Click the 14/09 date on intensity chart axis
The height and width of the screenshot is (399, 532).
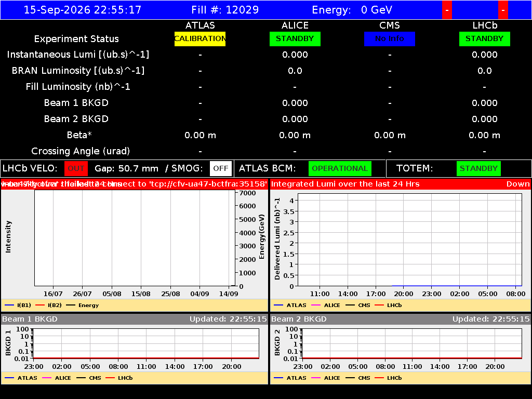(229, 294)
